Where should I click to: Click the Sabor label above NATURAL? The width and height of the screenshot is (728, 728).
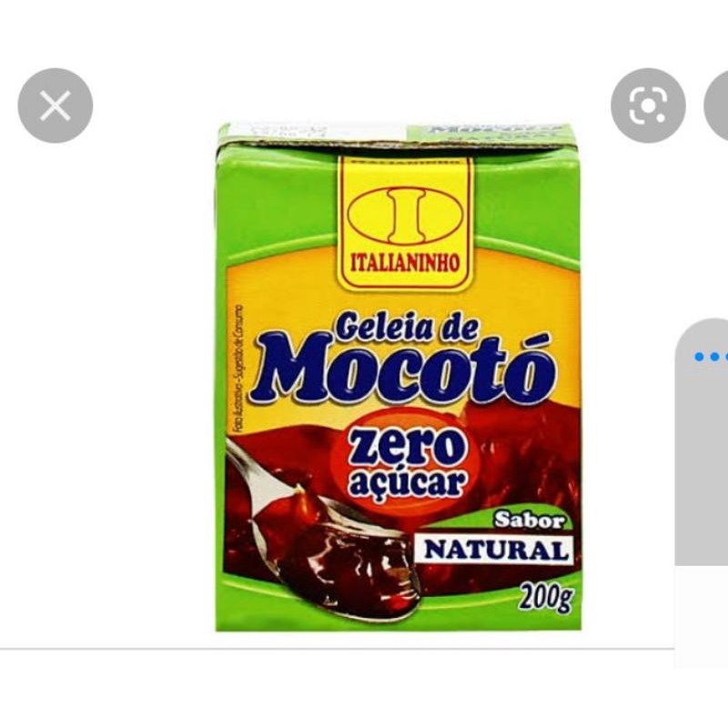click(529, 520)
